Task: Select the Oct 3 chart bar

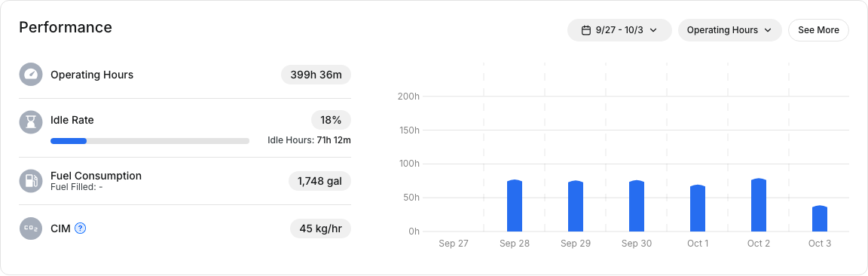Action: point(820,219)
